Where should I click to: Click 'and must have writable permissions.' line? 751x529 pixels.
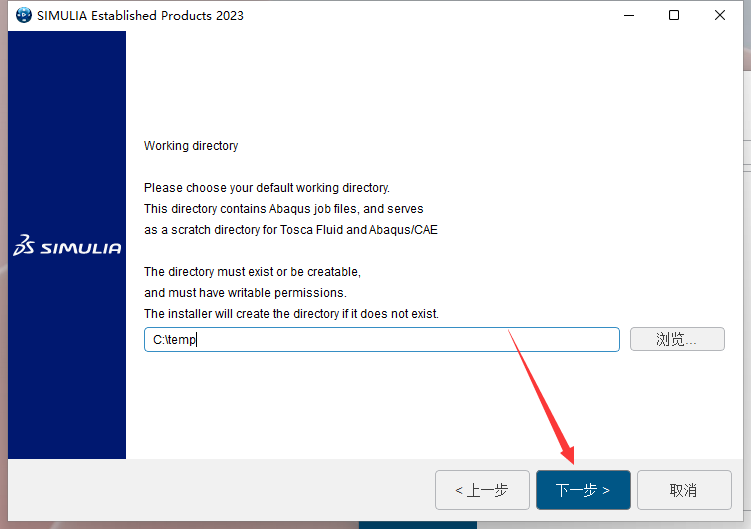coord(245,293)
